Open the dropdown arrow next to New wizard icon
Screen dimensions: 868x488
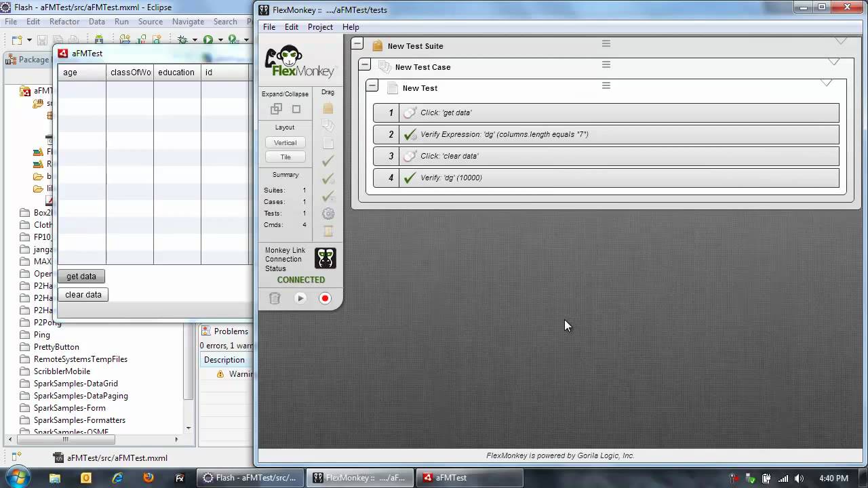click(28, 41)
